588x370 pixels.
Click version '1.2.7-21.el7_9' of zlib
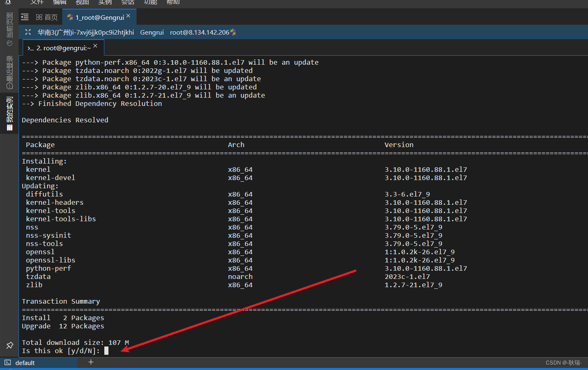pos(414,285)
